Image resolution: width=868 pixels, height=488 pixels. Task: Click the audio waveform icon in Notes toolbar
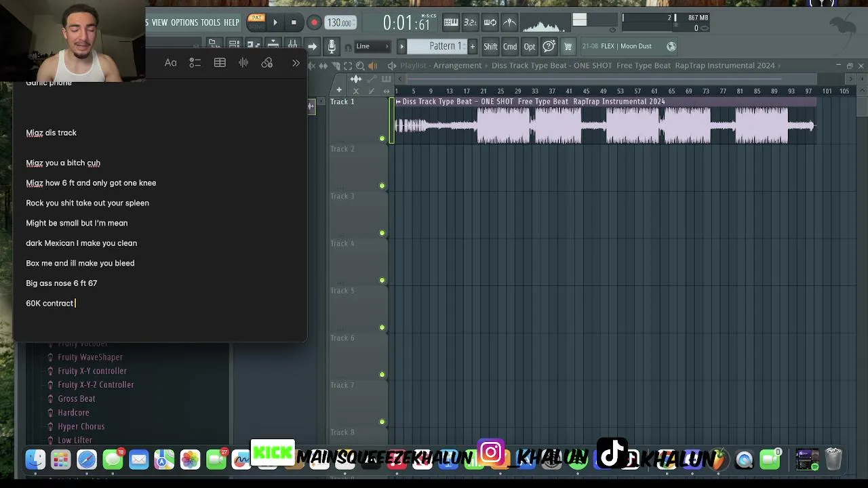coord(243,63)
